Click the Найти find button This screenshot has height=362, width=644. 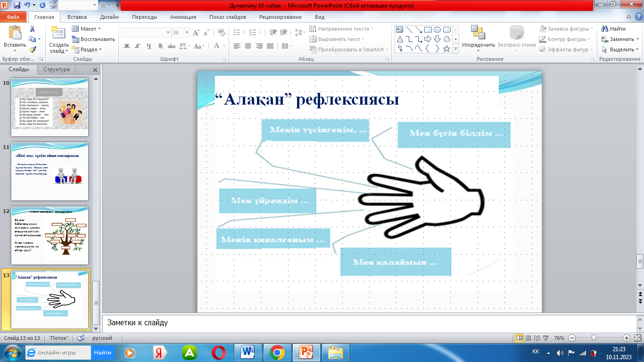[613, 29]
